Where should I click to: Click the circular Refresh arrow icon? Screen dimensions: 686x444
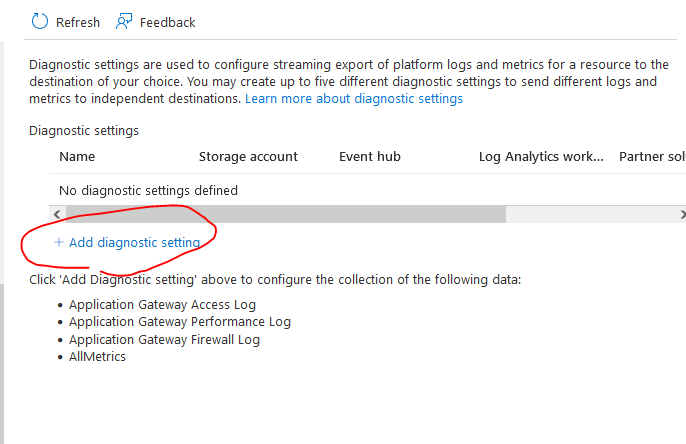pos(40,22)
